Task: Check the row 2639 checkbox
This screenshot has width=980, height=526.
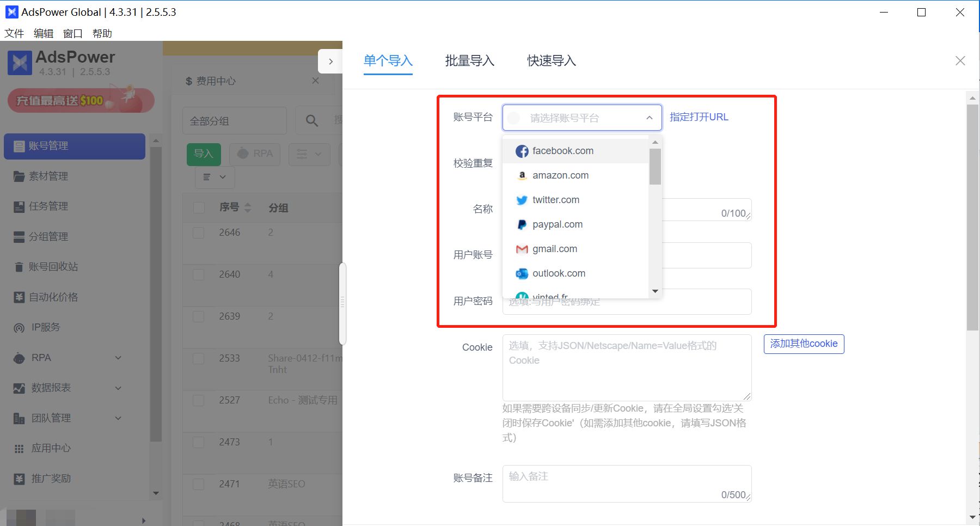Action: [x=199, y=316]
